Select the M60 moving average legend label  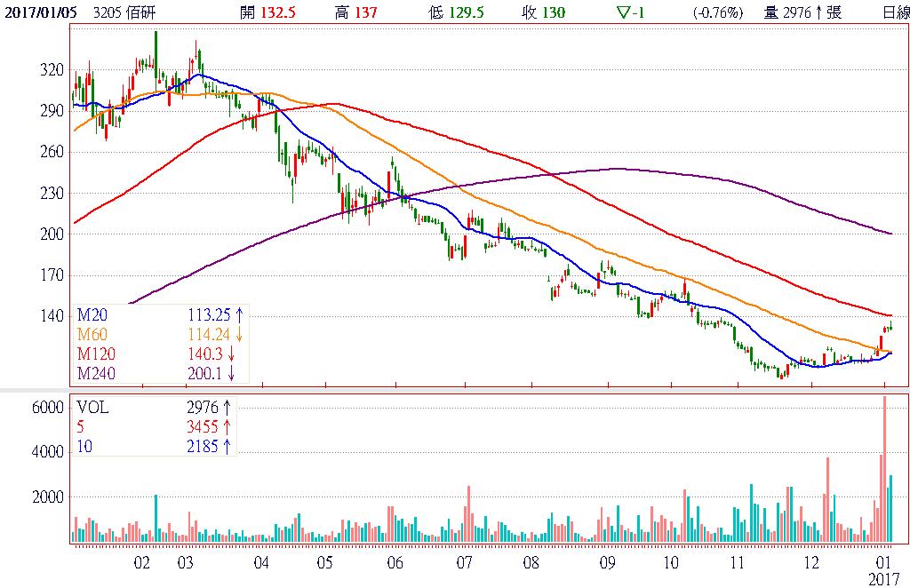click(92, 334)
